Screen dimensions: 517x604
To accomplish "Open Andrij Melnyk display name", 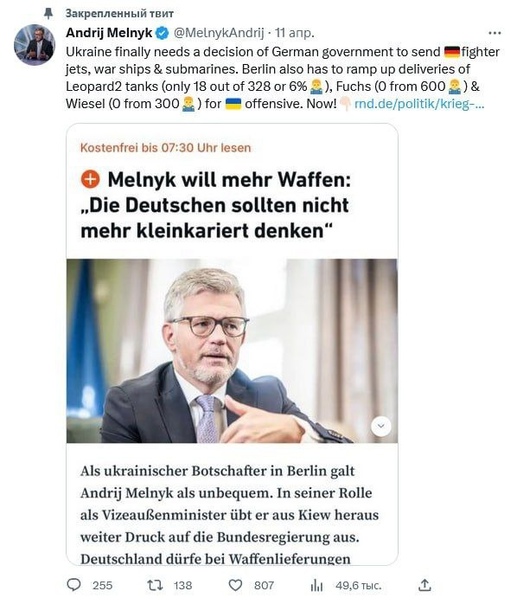I will coord(109,33).
